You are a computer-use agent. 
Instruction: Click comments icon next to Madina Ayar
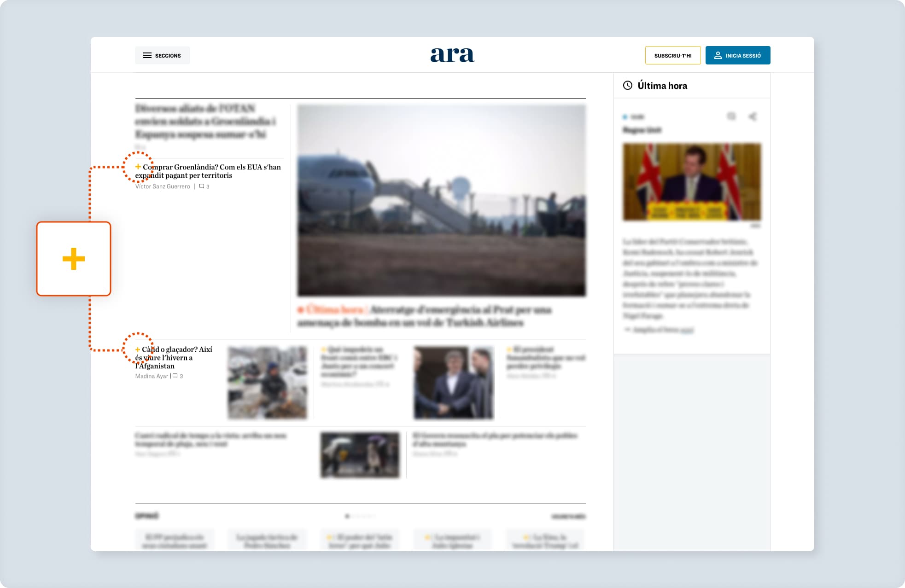coord(175,376)
